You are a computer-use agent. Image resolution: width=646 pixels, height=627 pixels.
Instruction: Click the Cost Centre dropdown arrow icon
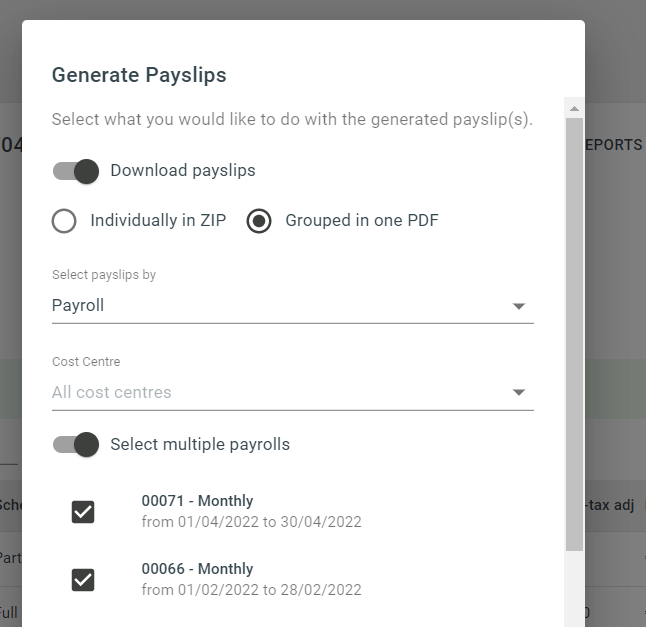519,392
